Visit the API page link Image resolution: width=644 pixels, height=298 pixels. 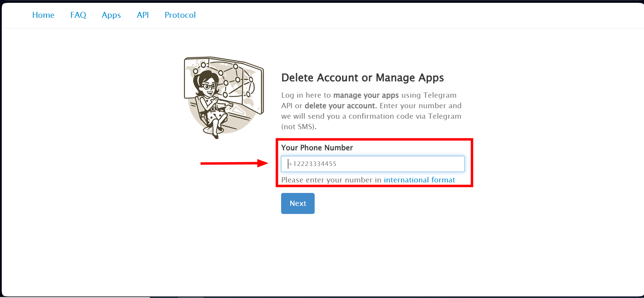[143, 15]
